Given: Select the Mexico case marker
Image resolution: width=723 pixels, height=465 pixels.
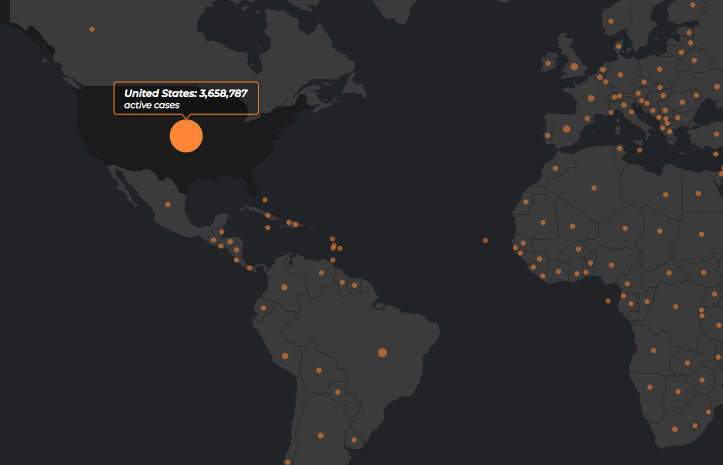Looking at the screenshot, I should click(x=168, y=204).
